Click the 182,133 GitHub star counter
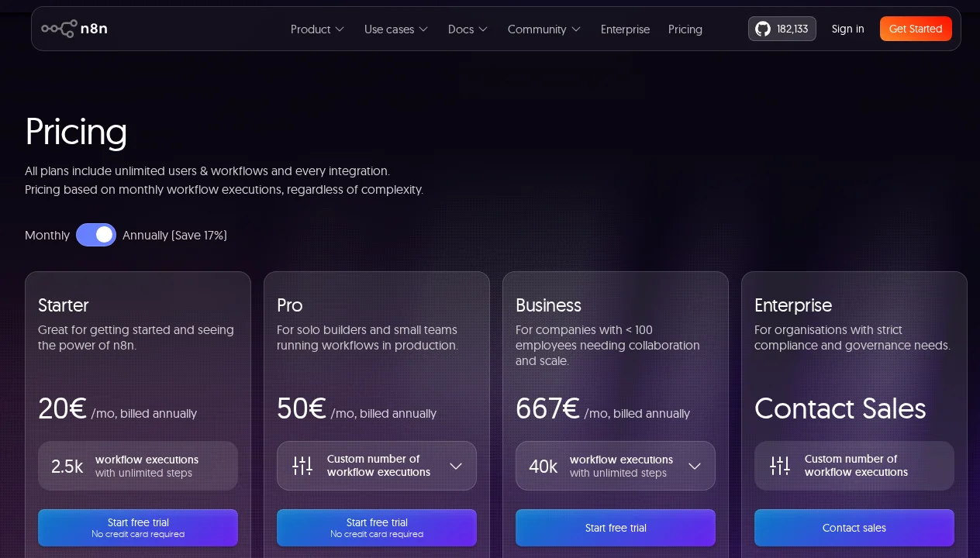This screenshot has height=558, width=980. [x=792, y=29]
